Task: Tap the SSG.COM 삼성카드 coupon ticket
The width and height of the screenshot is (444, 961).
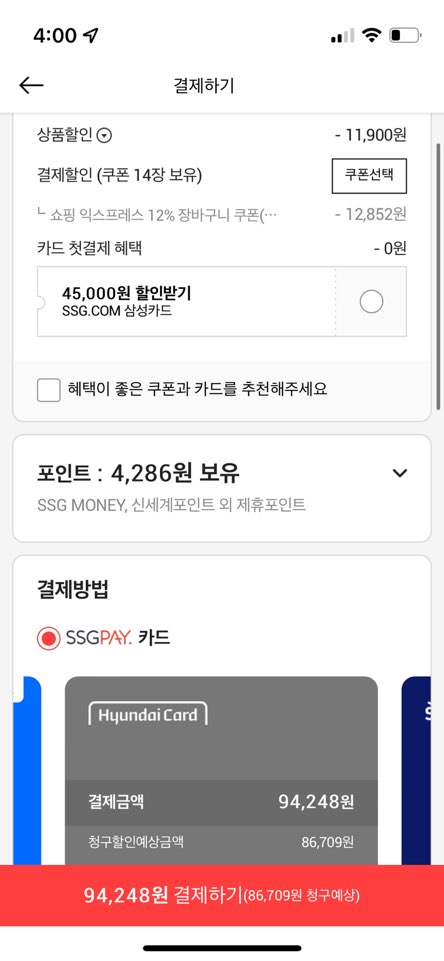Action: click(x=222, y=302)
